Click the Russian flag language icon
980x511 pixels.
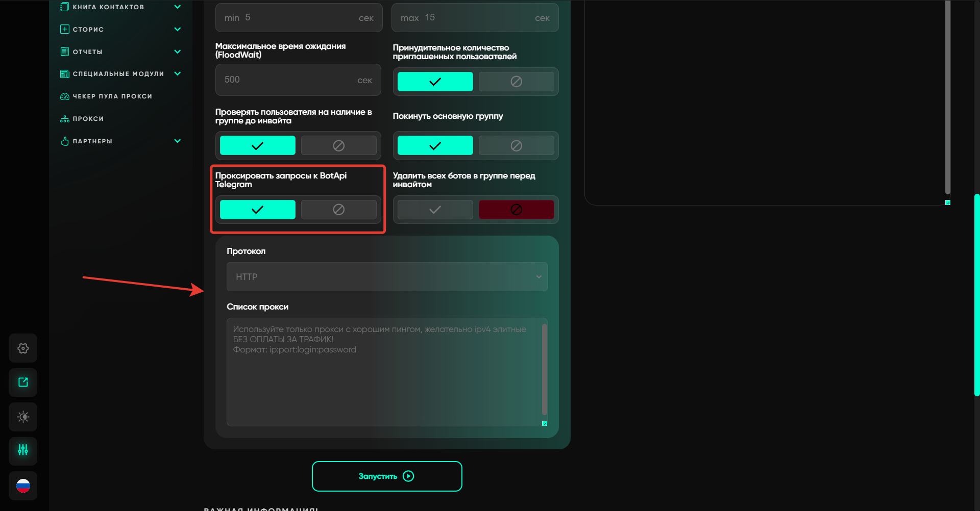click(23, 486)
